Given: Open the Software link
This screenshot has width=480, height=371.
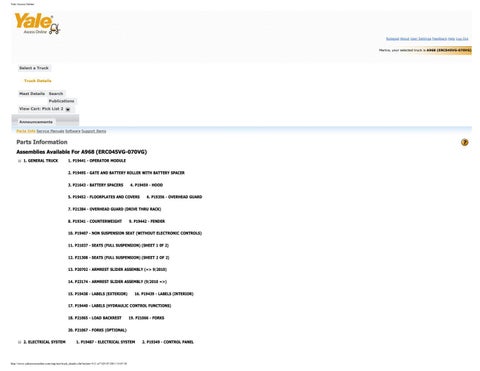Looking at the screenshot, I should coord(73,131).
